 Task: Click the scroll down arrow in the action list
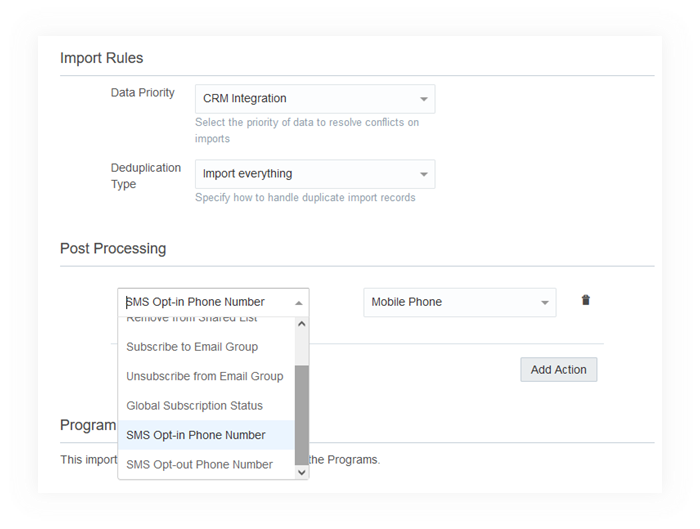pos(302,472)
